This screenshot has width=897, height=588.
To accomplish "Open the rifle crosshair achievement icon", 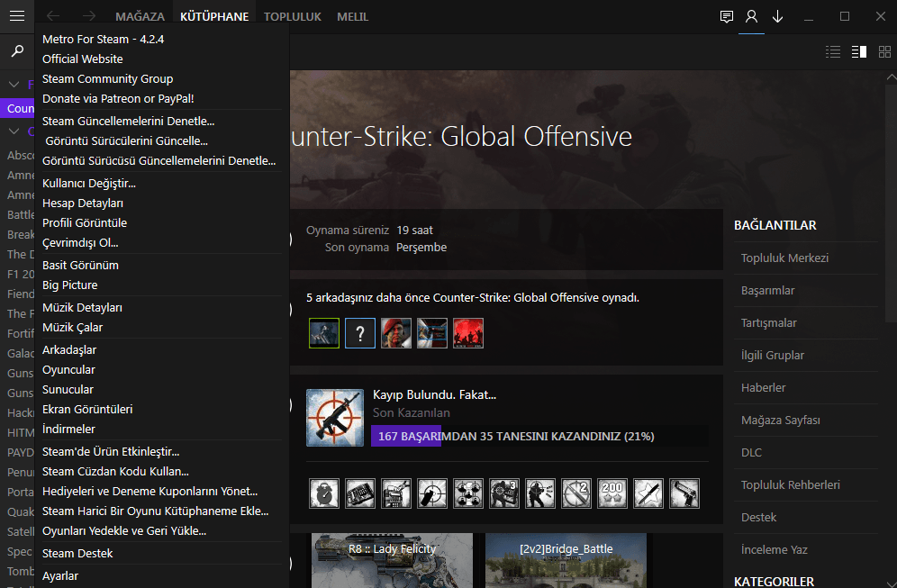I will click(x=335, y=418).
